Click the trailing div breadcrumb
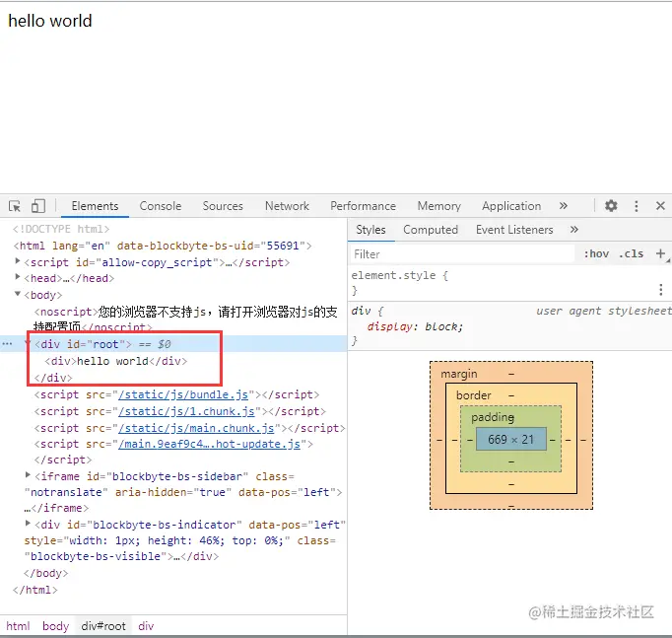Viewport: 672px width, 638px height. click(x=146, y=626)
